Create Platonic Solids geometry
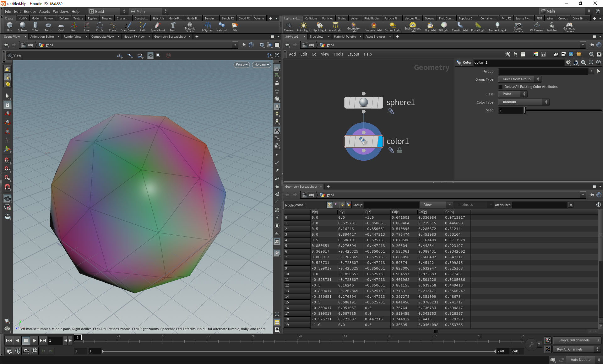Viewport: 603px width, 364px height. point(190,27)
